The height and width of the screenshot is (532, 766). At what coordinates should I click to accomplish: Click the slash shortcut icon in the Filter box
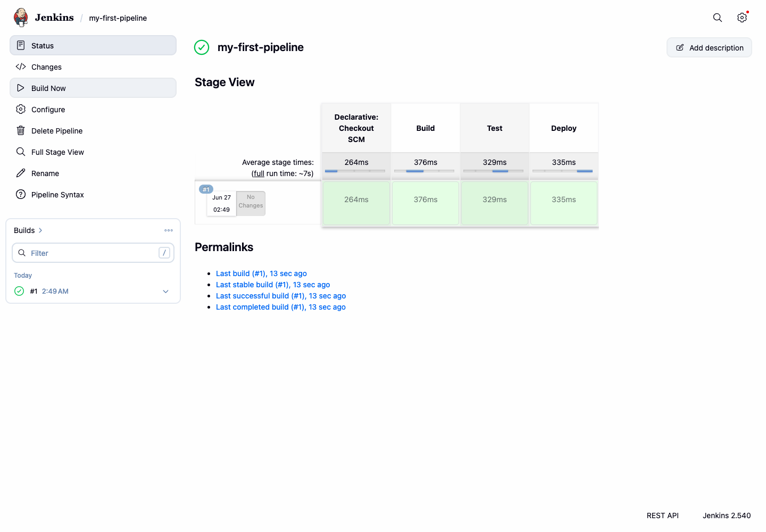pyautogui.click(x=164, y=253)
